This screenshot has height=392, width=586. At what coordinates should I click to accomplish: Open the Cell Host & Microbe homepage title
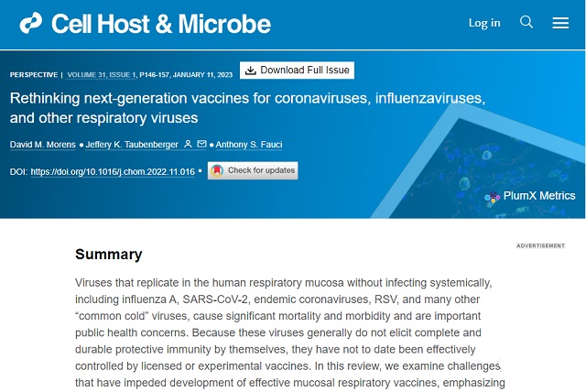pyautogui.click(x=161, y=24)
